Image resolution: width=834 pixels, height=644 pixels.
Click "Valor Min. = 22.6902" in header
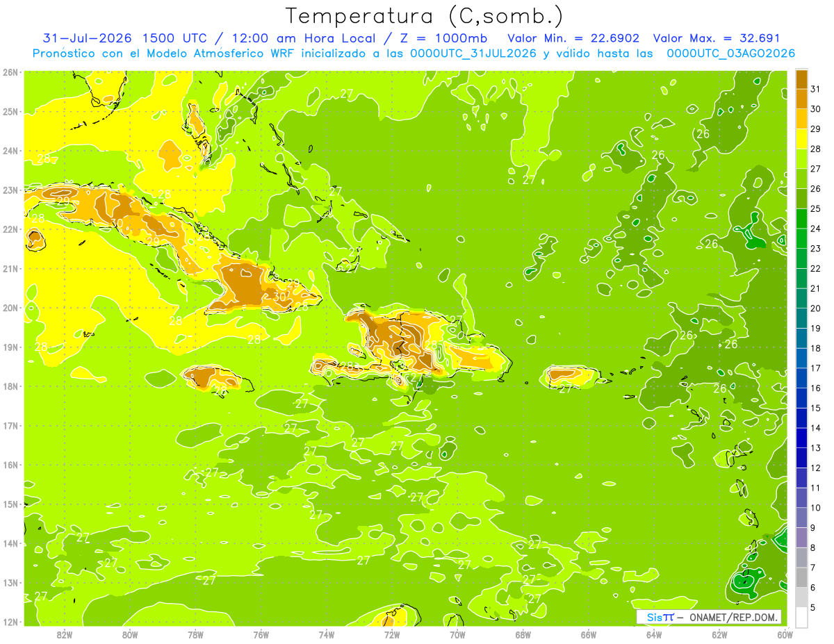coord(573,38)
